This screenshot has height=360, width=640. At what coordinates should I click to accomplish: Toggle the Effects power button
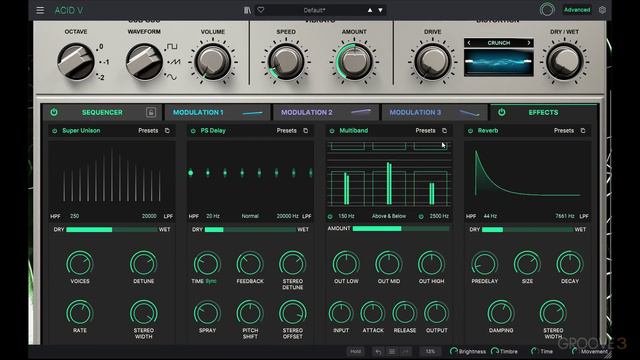coord(502,112)
